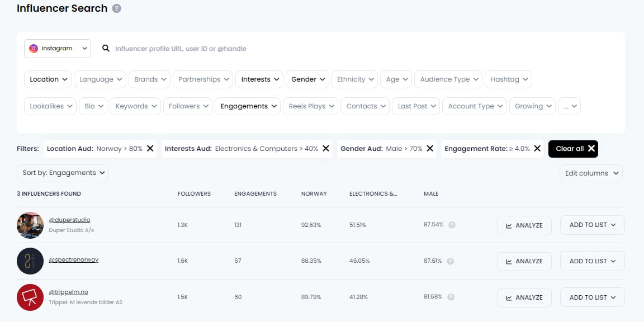
Task: Remove the Interests Aud Electronics filter
Action: [x=326, y=149]
